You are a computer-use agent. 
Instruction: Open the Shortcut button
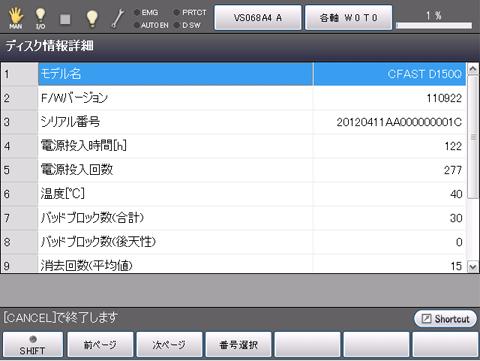tap(445, 319)
